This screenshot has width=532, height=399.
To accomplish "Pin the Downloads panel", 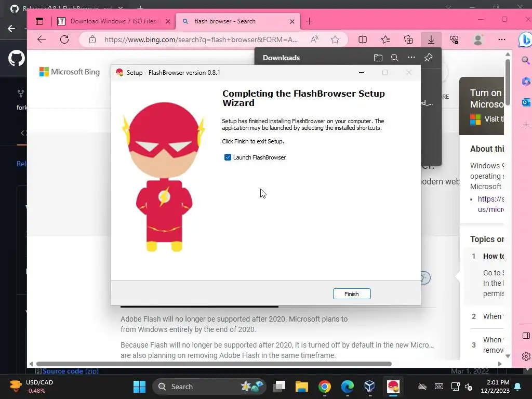I will (x=428, y=57).
